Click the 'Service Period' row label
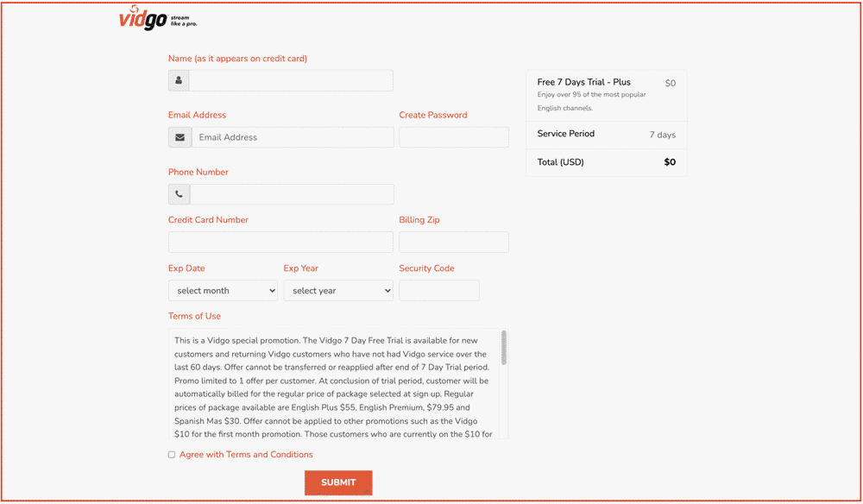The image size is (863, 504). tap(566, 134)
